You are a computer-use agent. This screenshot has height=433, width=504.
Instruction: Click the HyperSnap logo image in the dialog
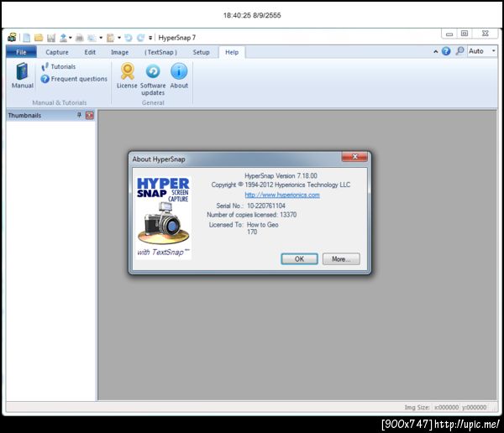(x=164, y=217)
